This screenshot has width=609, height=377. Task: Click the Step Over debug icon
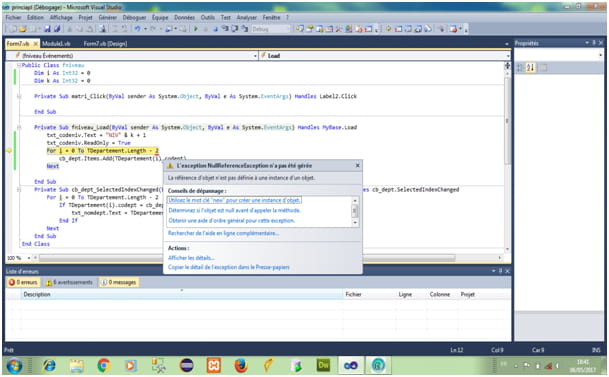pos(234,29)
